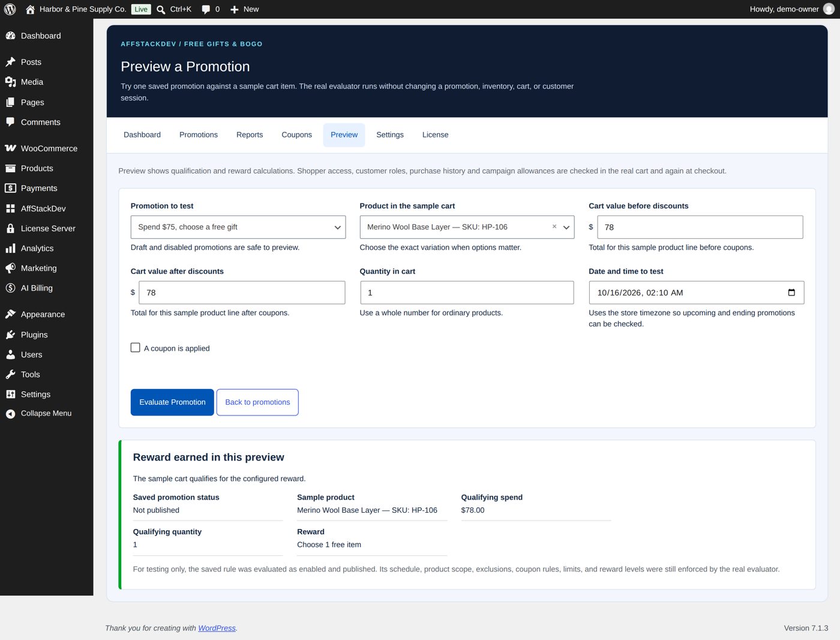Click the Analytics bar chart icon
Screen dimensions: 840x640
10,248
